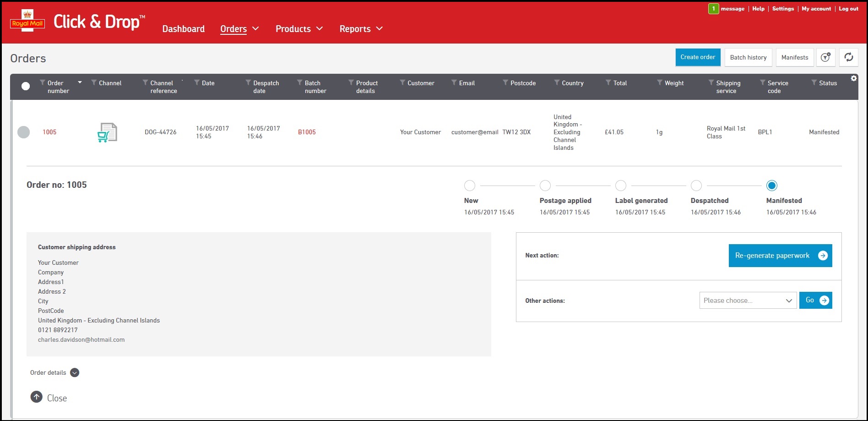Click the shopping cart channel icon

pos(107,132)
